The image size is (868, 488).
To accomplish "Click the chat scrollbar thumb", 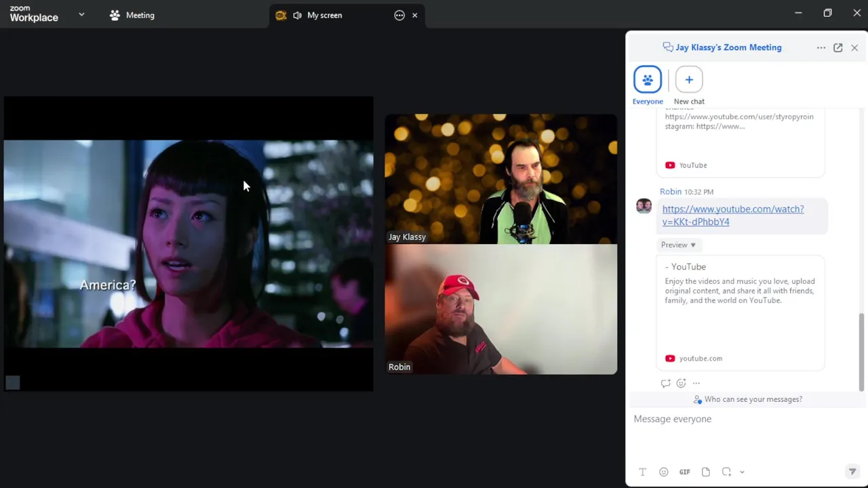I will pos(862,352).
